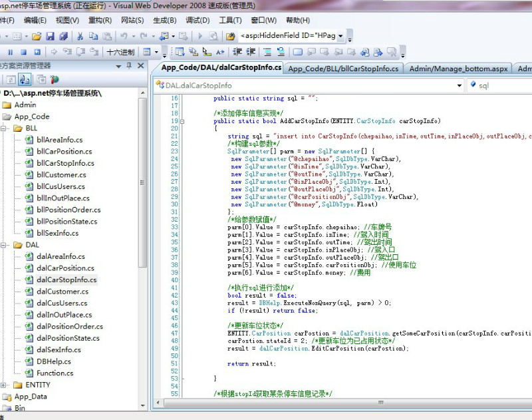
Task: Collapse the AddCarStopInfo method outline
Action: 182,121
